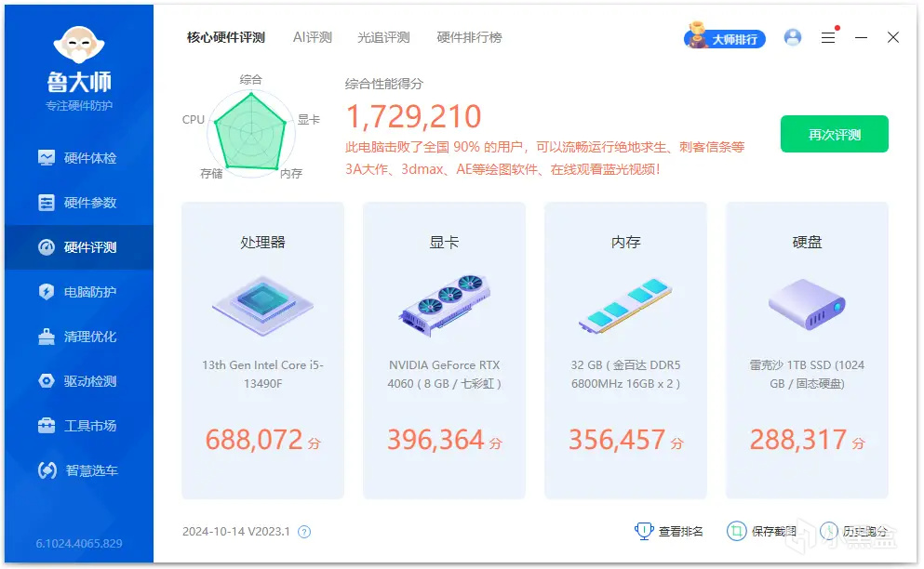Click the 内存 card title
924x569 pixels.
[625, 242]
